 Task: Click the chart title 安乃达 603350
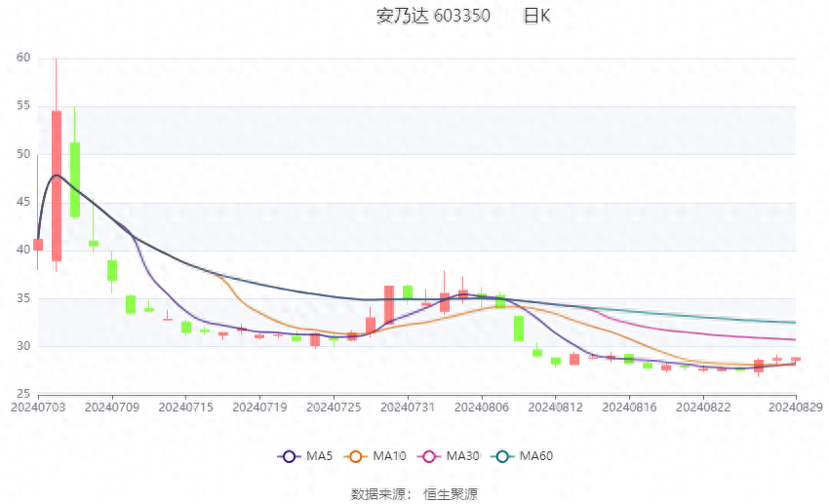433,16
